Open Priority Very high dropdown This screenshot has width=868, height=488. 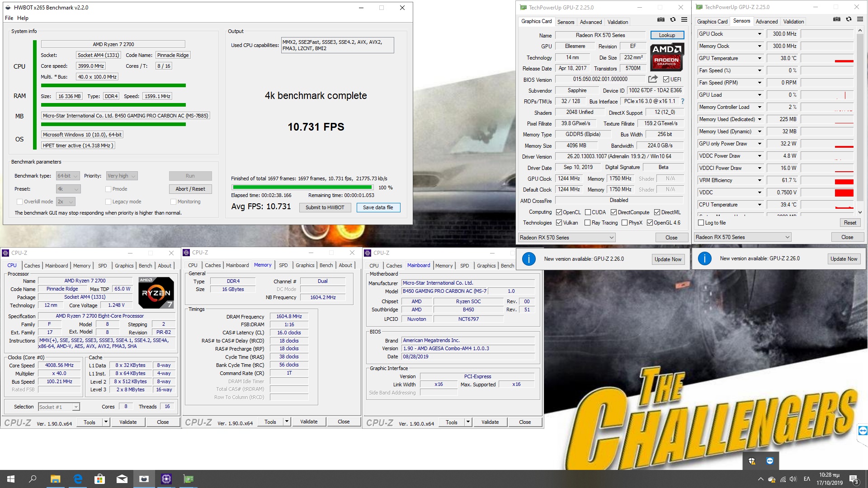122,176
